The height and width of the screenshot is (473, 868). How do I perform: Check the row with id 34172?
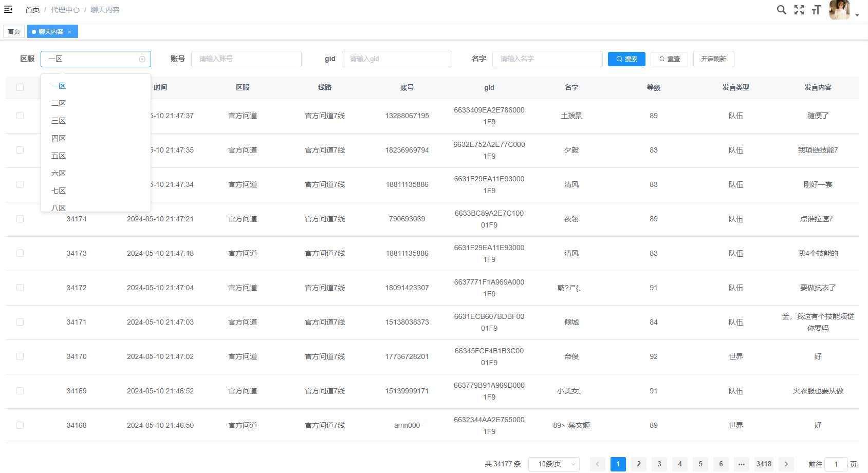tap(20, 288)
